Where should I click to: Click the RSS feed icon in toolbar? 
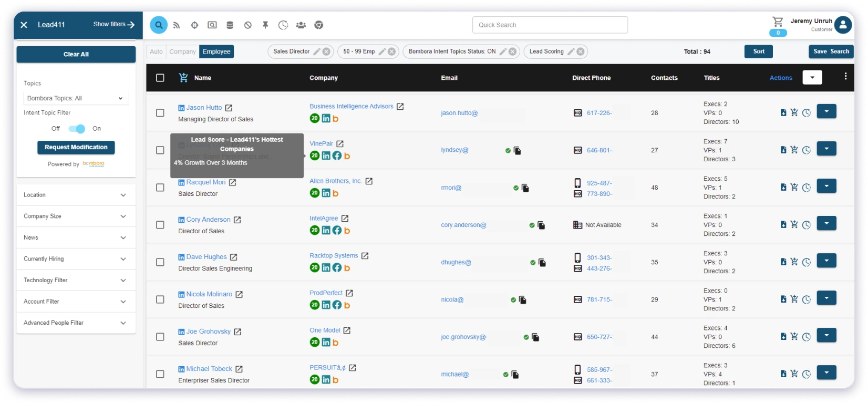(x=177, y=25)
